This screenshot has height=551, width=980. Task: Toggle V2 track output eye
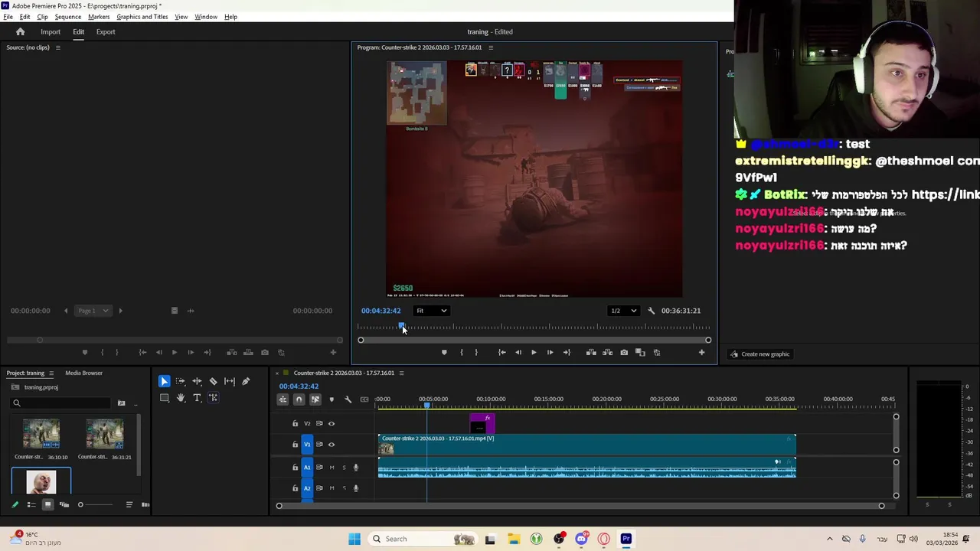[x=332, y=423]
